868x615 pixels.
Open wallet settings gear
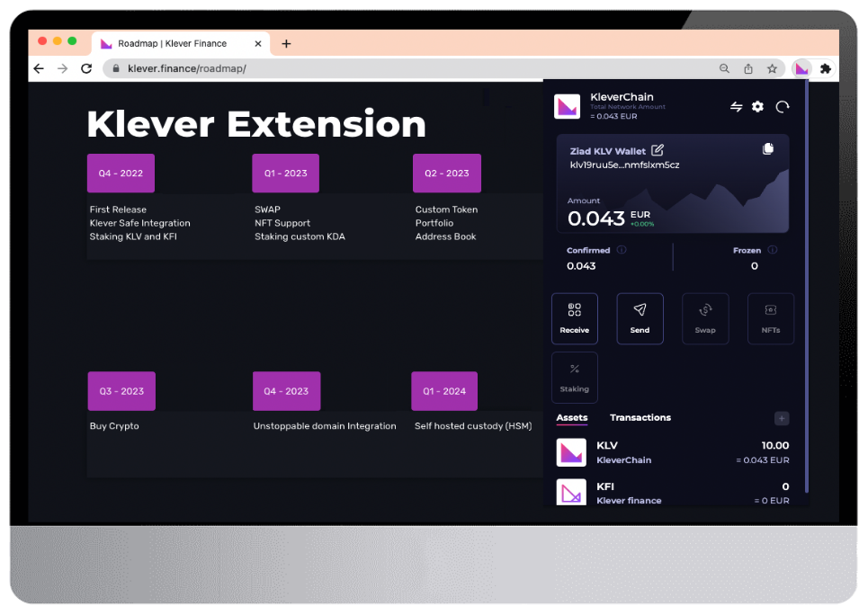coord(758,106)
